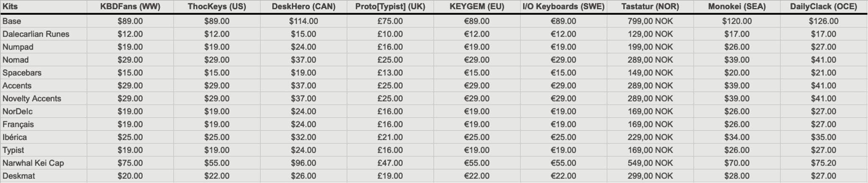The image size is (868, 183).
Task: Select the Spacebars price under KEYGEM (EU)
Action: point(477,73)
